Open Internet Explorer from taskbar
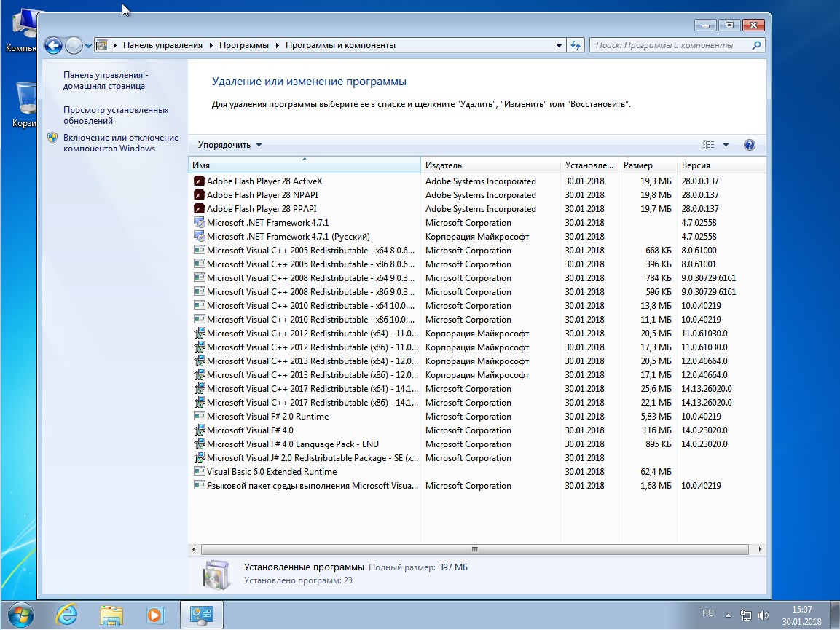Viewport: 840px width, 630px height. (66, 615)
